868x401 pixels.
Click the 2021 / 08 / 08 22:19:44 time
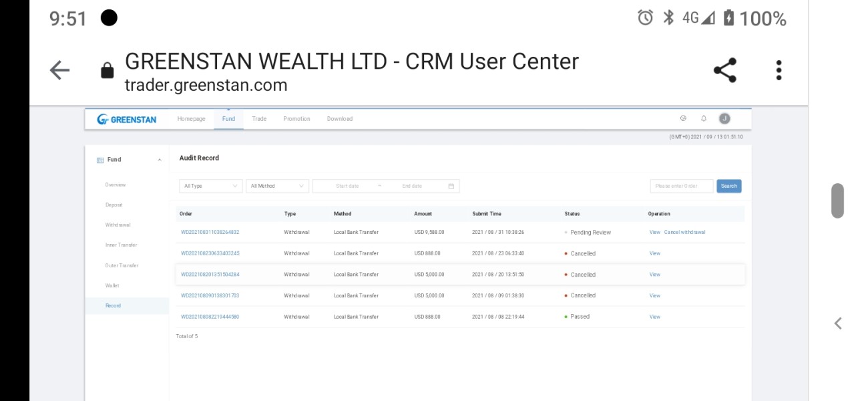pos(498,317)
